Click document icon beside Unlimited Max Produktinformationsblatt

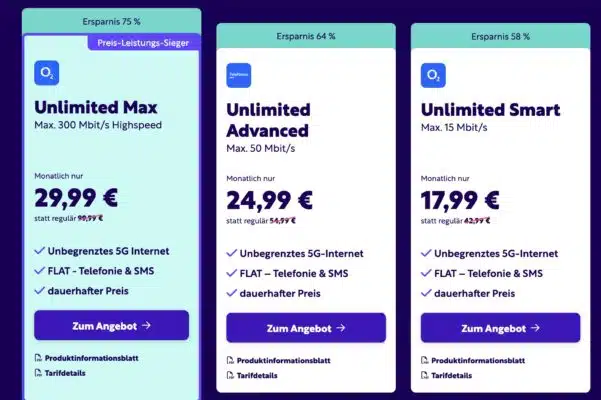[x=38, y=356]
